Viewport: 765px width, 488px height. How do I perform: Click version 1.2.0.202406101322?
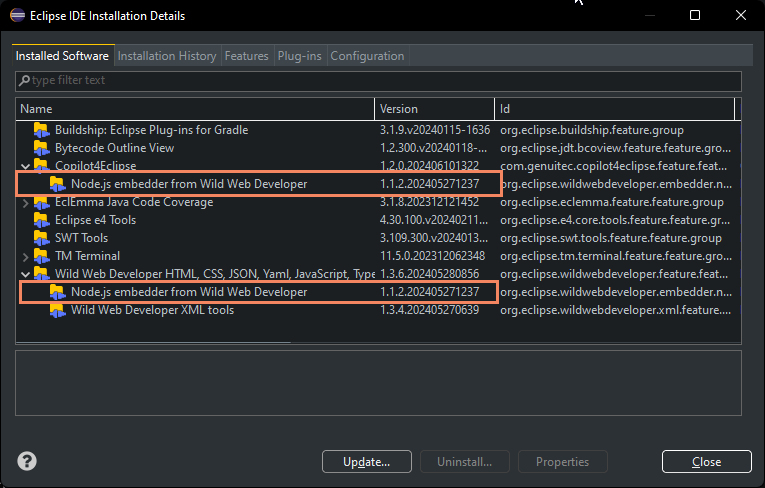(429, 166)
